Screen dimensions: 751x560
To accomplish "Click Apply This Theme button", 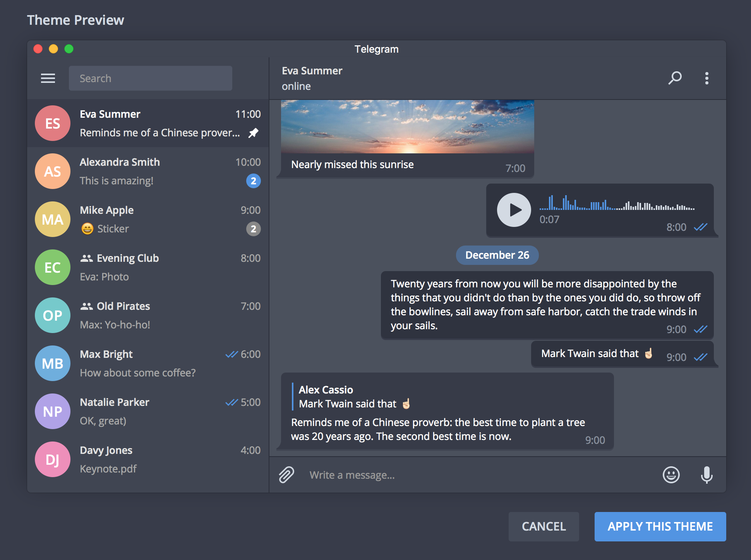I will (660, 527).
